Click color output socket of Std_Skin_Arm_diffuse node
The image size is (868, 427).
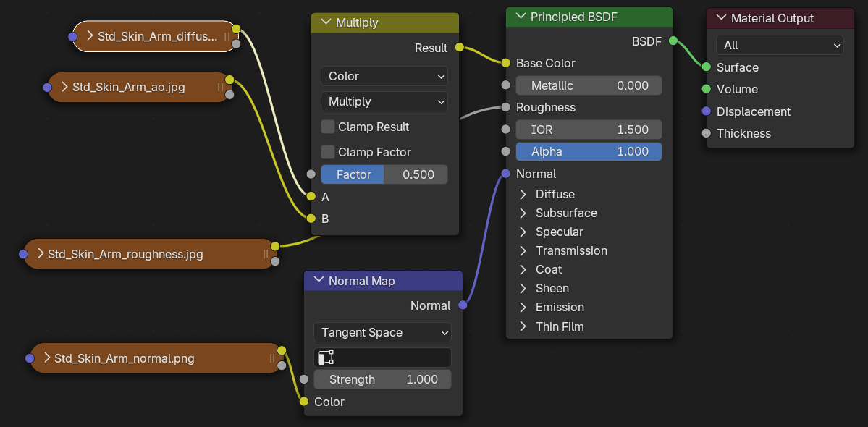pos(236,29)
